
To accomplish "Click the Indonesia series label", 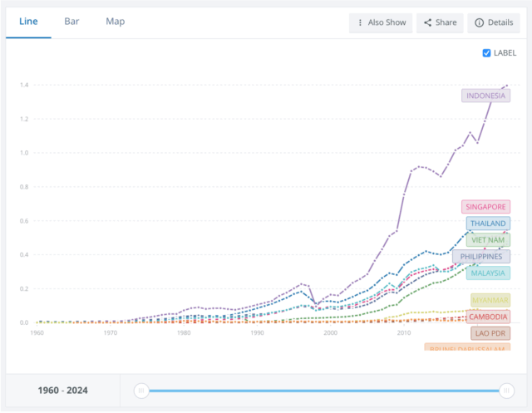I will pos(485,96).
